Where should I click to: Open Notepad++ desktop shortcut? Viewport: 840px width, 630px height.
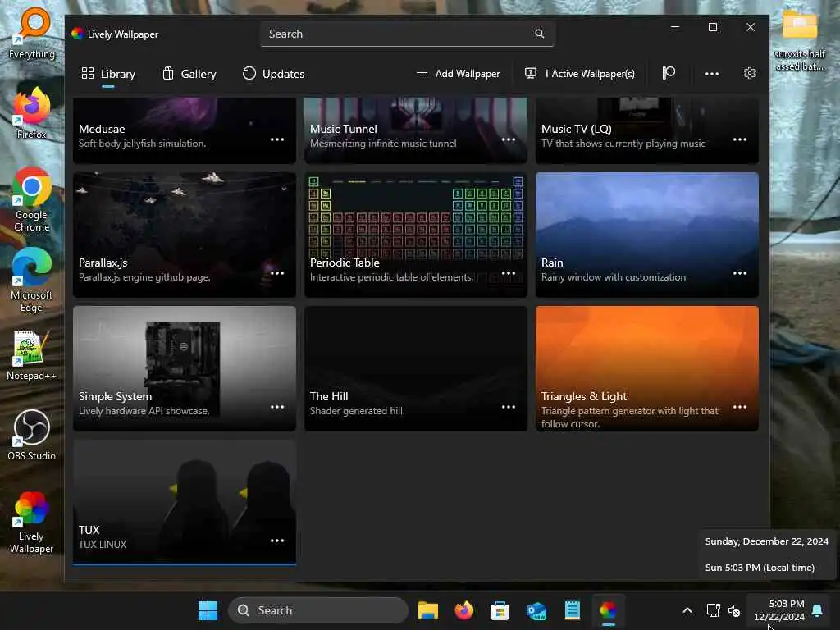click(31, 354)
